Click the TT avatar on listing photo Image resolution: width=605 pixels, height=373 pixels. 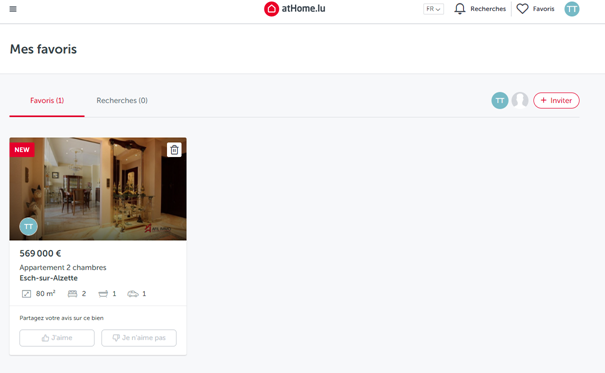point(29,226)
